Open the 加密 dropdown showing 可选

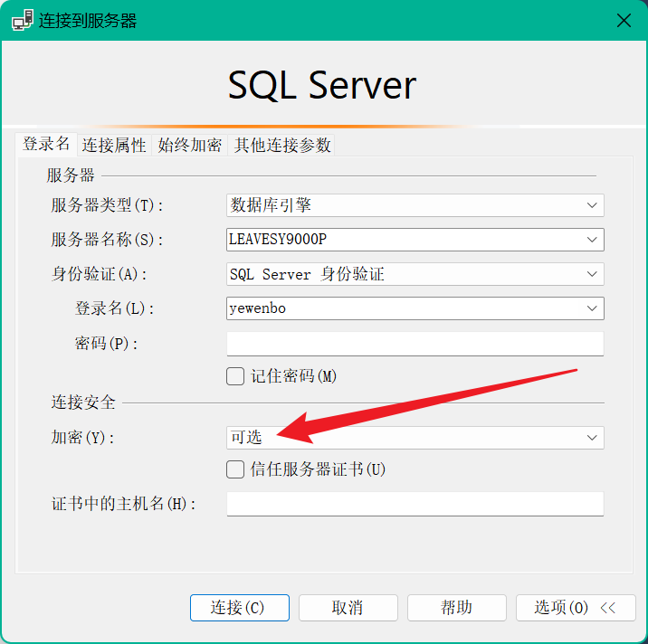tap(415, 438)
